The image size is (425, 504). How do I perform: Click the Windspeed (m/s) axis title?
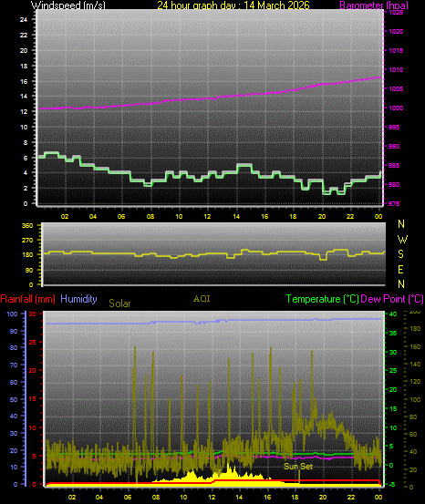tap(67, 5)
